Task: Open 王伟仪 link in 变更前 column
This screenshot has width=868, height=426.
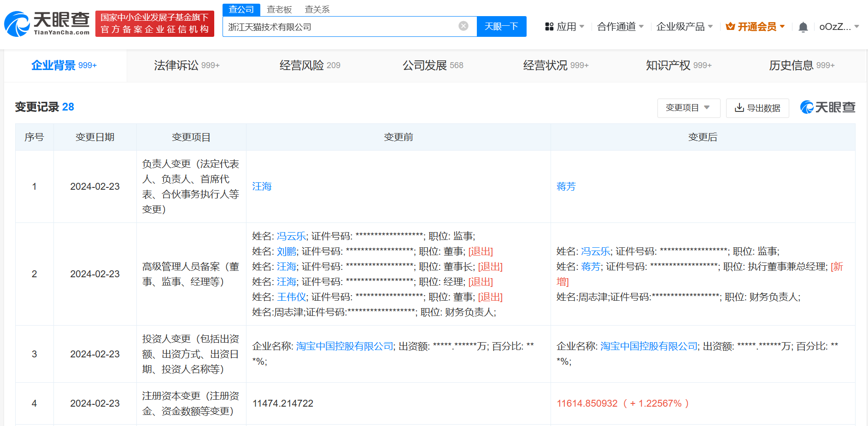Action: 291,297
